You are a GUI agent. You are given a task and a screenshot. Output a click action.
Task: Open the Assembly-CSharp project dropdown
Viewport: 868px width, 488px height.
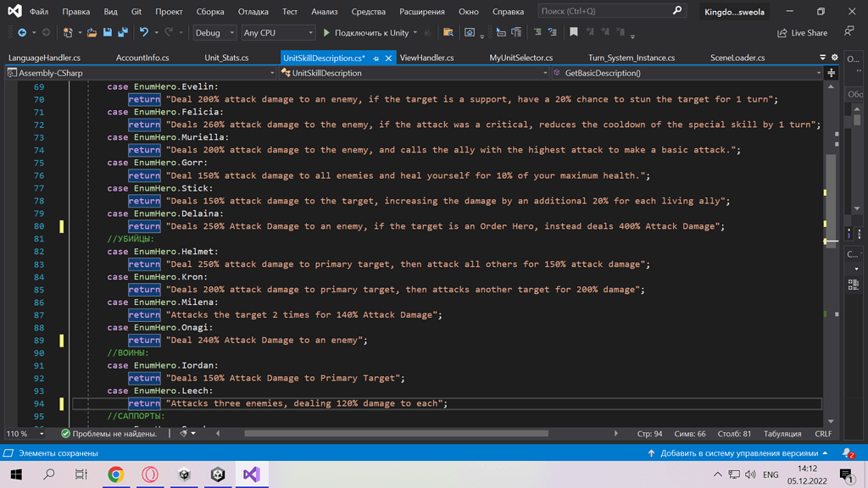click(x=141, y=73)
